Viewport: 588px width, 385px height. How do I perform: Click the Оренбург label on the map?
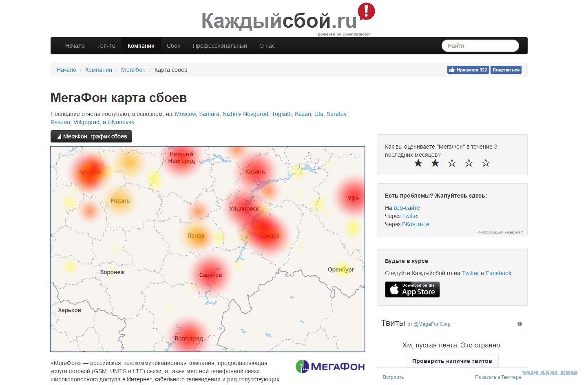tap(341, 270)
